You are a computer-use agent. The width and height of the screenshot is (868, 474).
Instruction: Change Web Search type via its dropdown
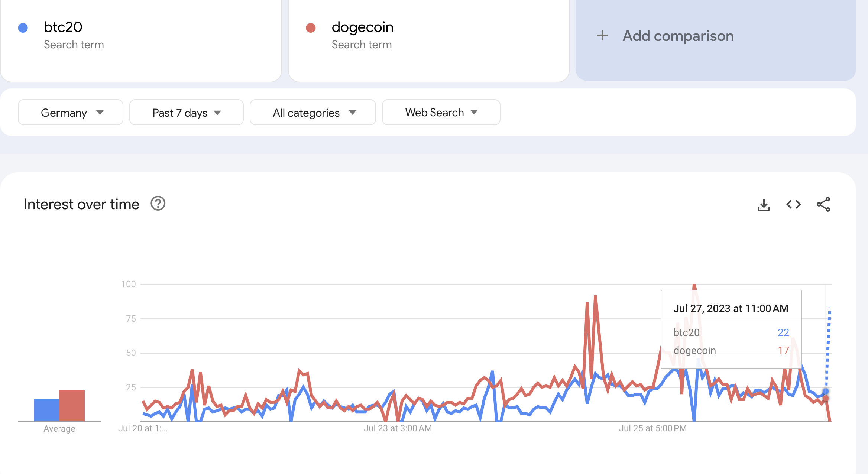click(x=441, y=112)
